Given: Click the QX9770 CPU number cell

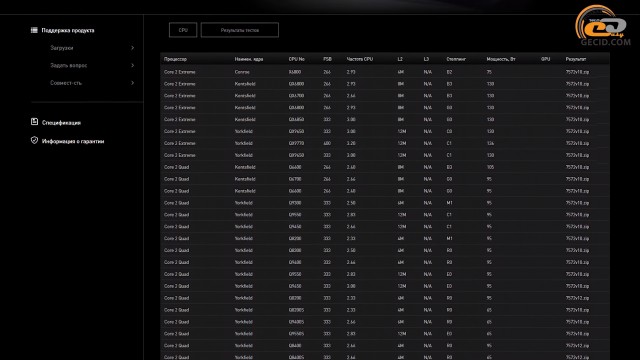Looking at the screenshot, I should 296,143.
